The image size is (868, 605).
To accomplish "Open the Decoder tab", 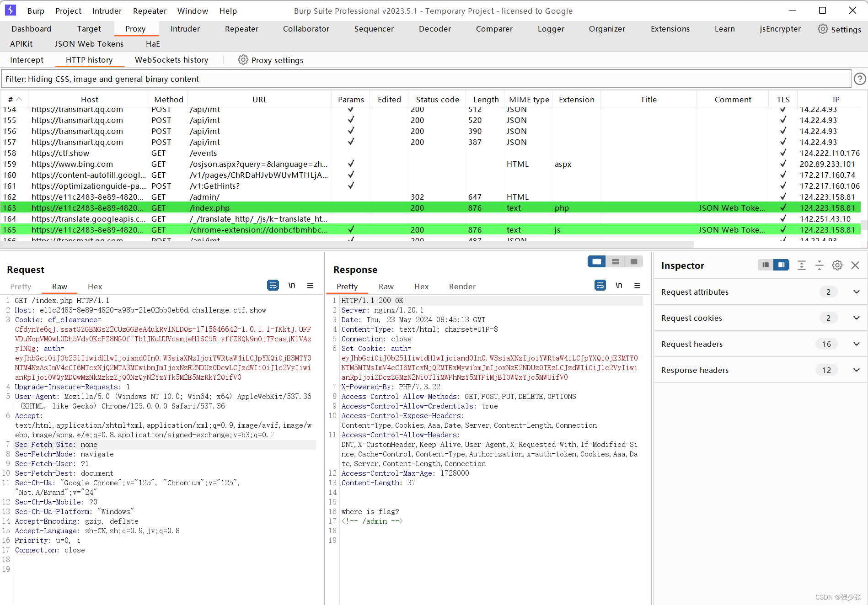I will (435, 29).
